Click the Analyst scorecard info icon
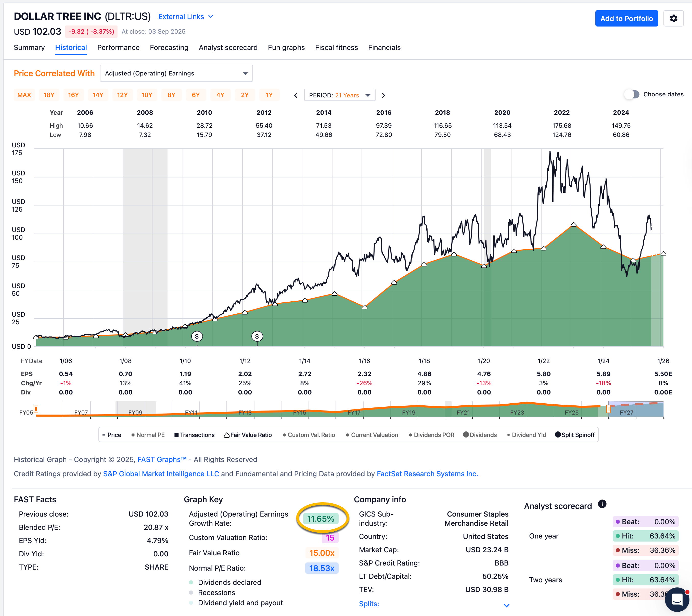The image size is (692, 616). 603,504
